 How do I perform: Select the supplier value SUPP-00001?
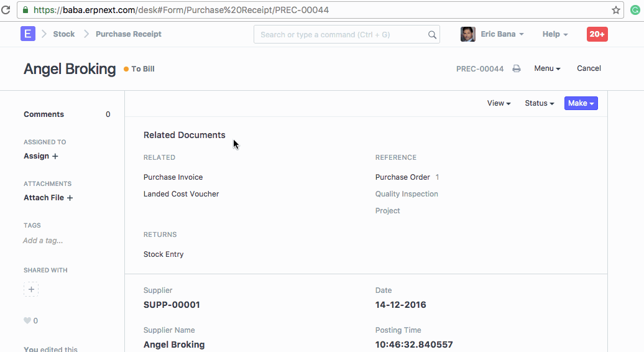(172, 305)
